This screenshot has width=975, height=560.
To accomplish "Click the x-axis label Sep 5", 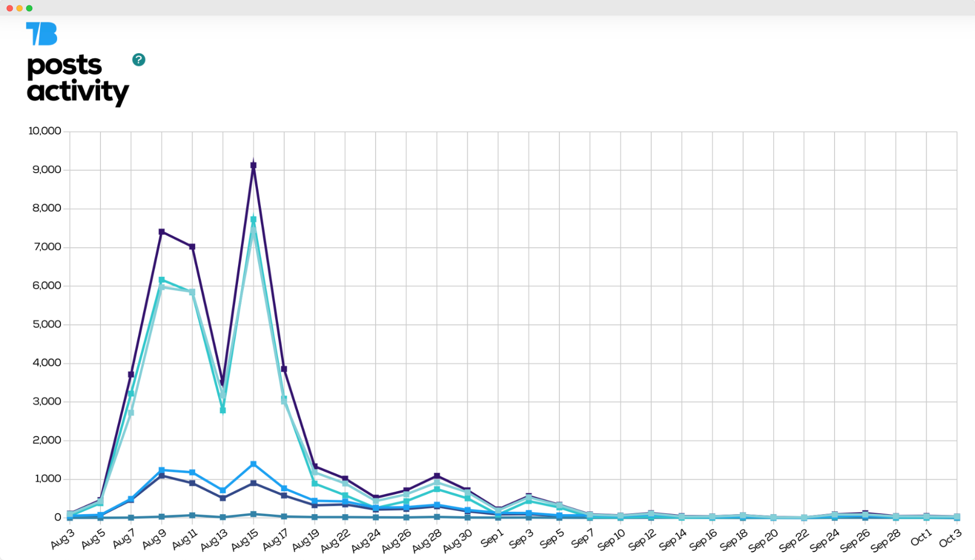I will [553, 539].
